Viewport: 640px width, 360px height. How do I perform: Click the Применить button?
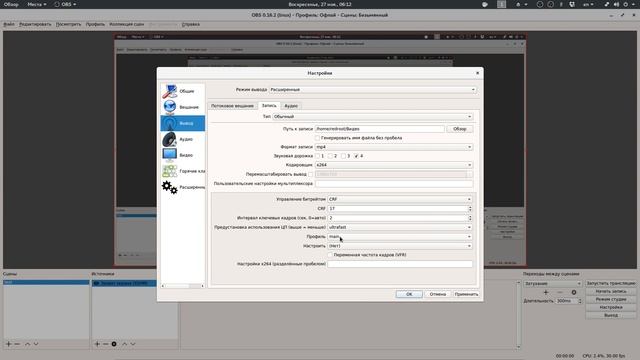(x=466, y=294)
